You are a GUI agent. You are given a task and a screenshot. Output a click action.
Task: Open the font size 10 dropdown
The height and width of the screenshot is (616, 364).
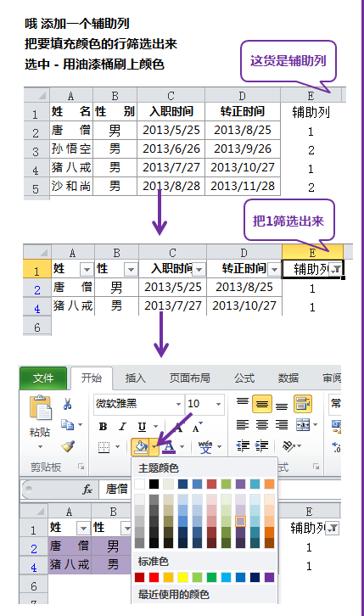(218, 404)
